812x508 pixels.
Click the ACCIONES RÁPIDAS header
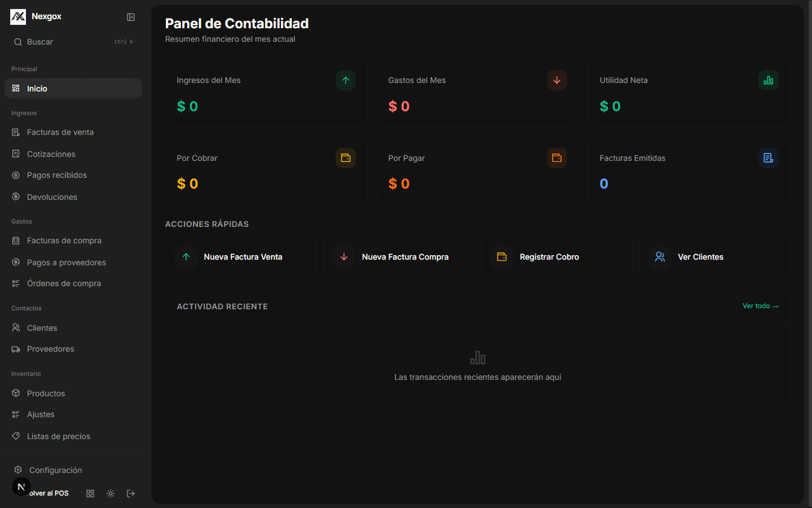[207, 224]
